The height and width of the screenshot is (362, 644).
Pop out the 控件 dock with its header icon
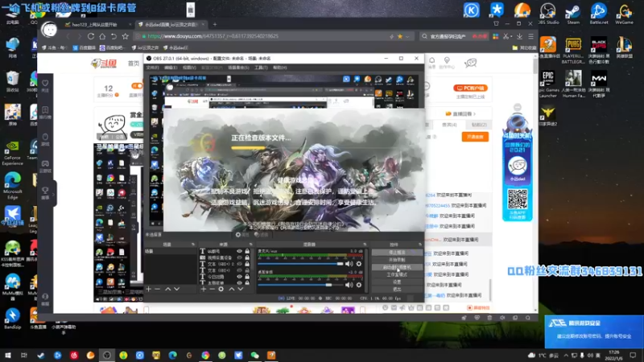point(419,245)
